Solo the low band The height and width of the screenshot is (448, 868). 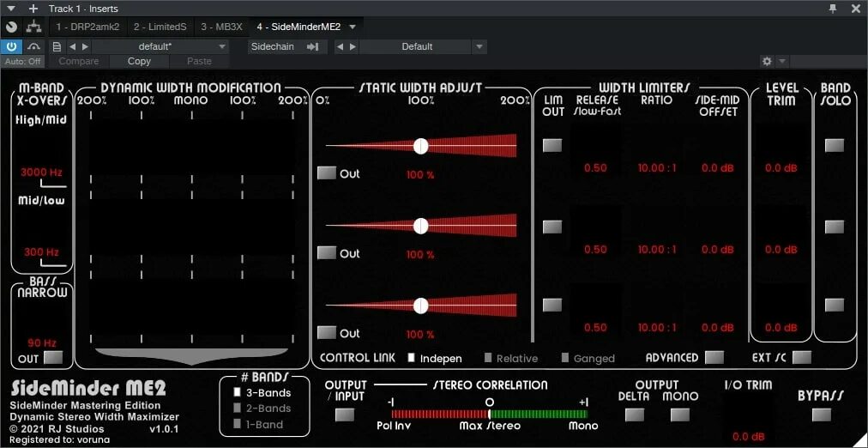[x=835, y=306]
